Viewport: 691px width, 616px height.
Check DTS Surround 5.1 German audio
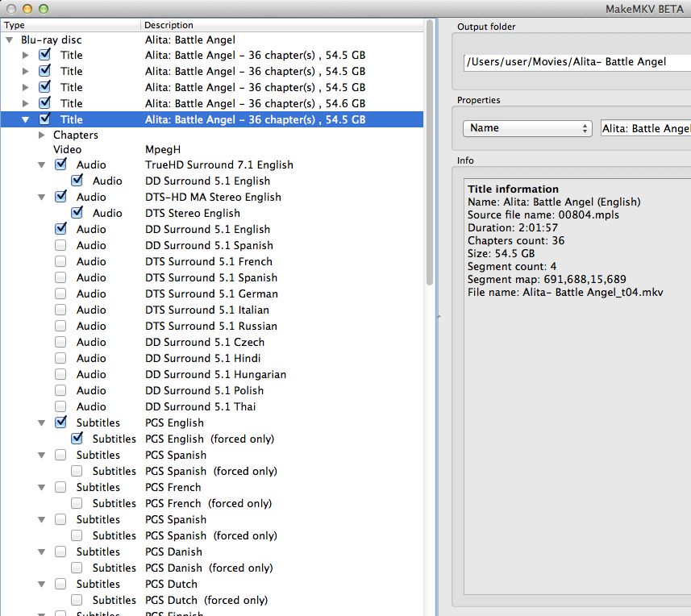[60, 293]
